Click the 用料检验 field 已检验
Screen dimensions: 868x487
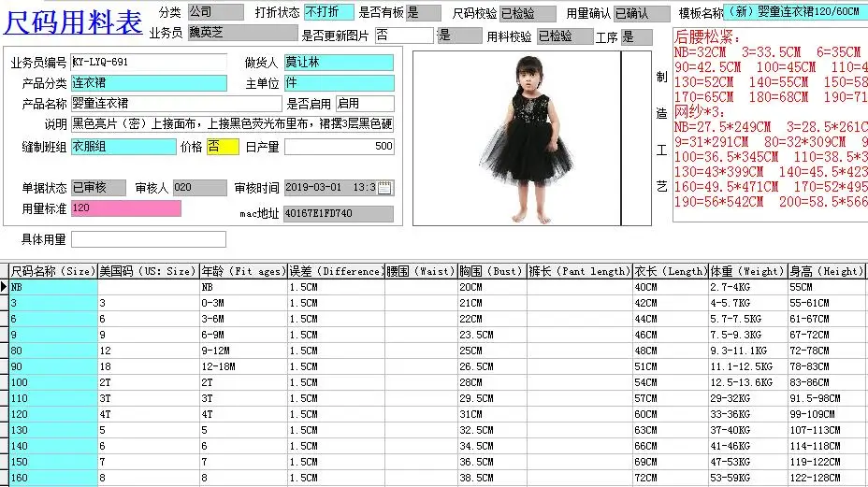point(565,36)
